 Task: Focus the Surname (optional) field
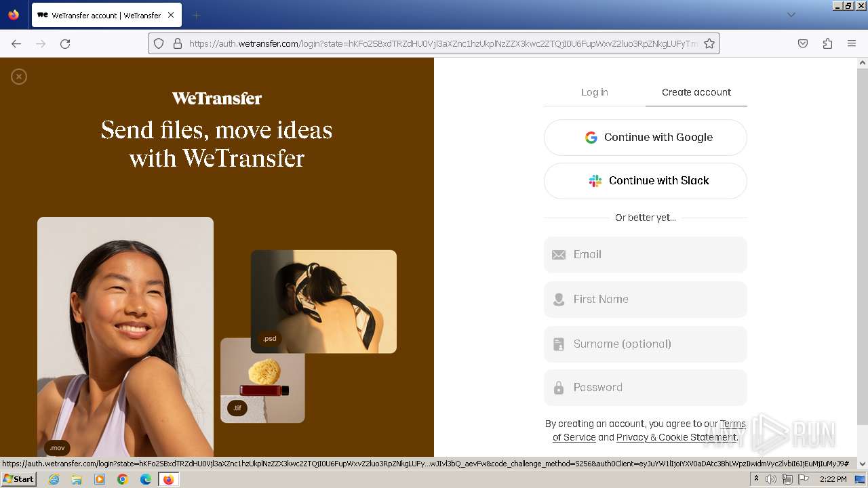click(646, 344)
